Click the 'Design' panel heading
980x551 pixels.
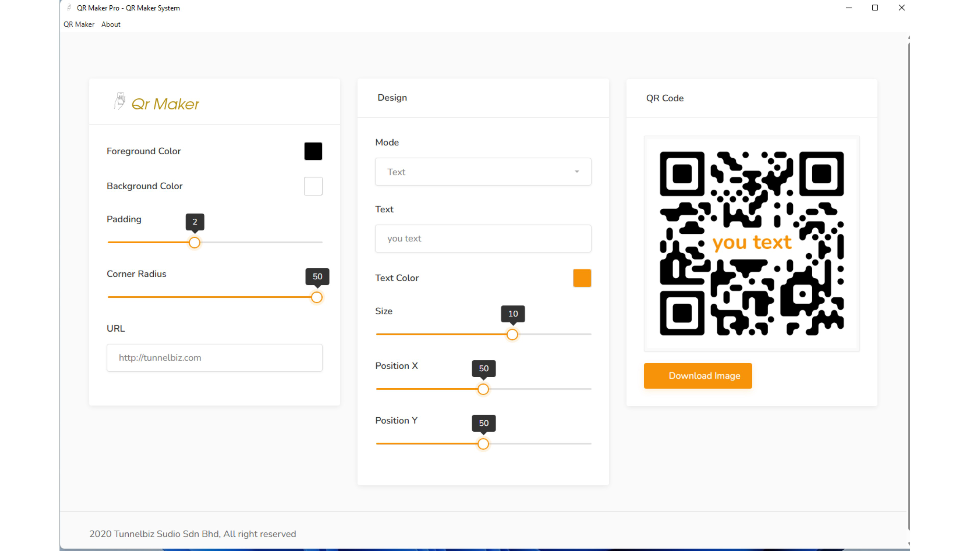coord(392,98)
